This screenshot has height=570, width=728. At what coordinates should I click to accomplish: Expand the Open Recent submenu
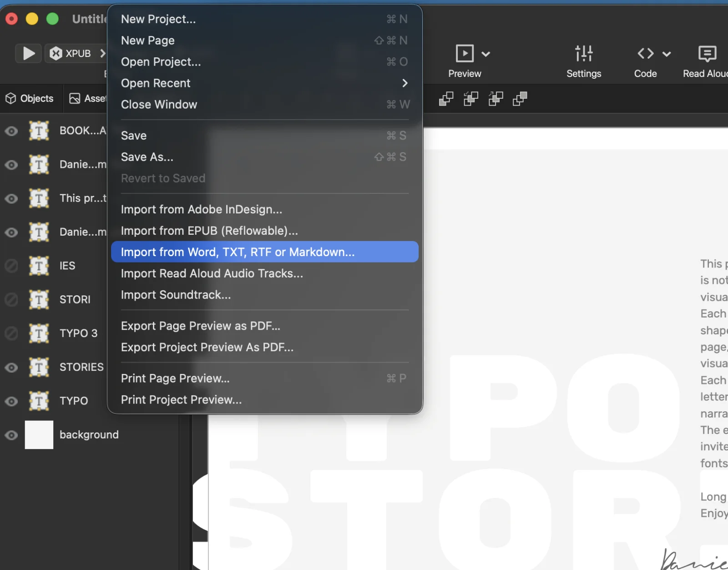click(264, 83)
